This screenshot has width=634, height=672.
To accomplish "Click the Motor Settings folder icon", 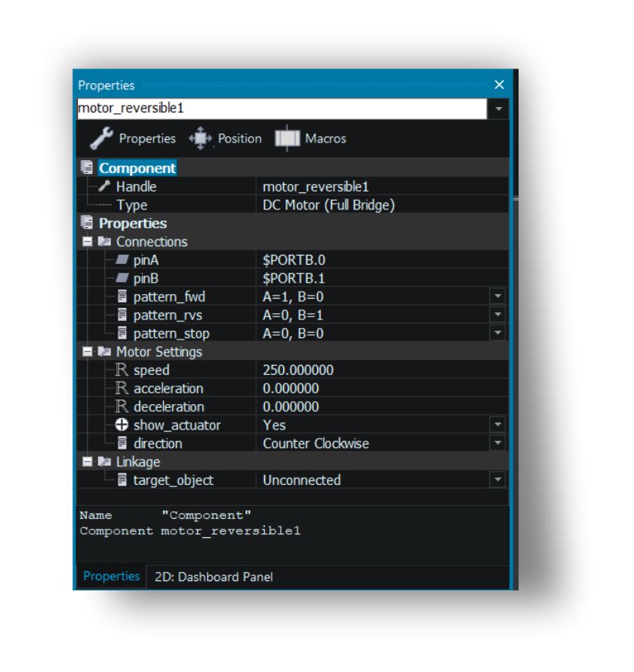I will coord(104,352).
